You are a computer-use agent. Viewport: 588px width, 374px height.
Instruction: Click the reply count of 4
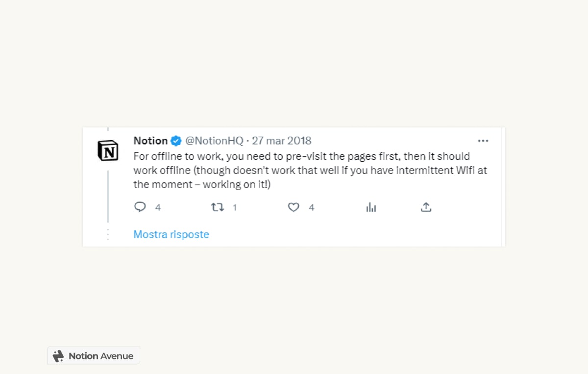coord(158,207)
